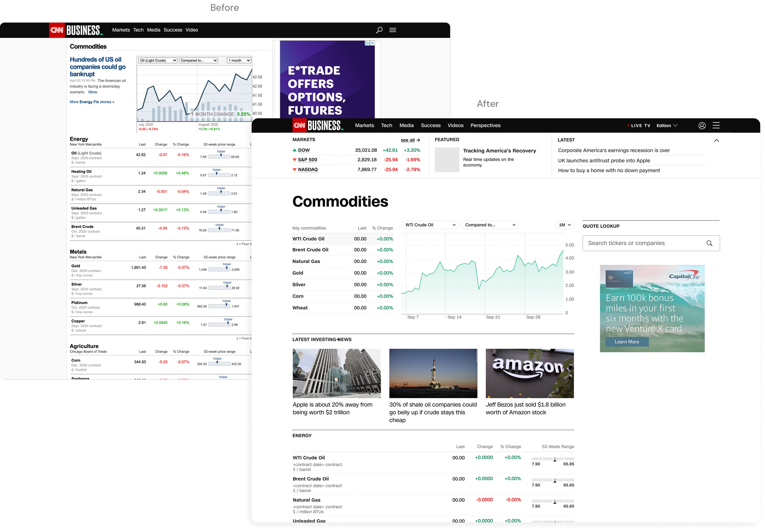Open Jeff Bezos sold Amazon stock headline
Image resolution: width=765 pixels, height=532 pixels.
pyautogui.click(x=526, y=408)
